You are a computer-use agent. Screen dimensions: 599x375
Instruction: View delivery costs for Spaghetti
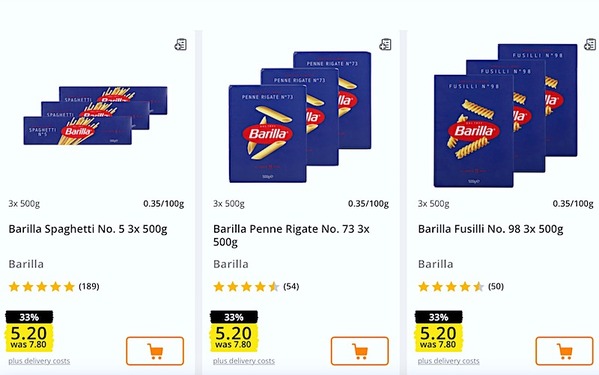(x=39, y=361)
